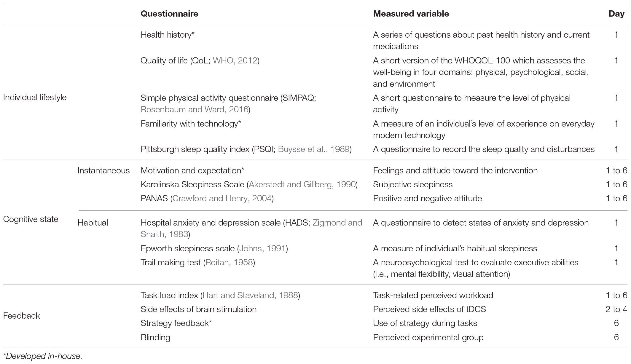Select the Measured variable column header
631x364 pixels.
point(411,14)
